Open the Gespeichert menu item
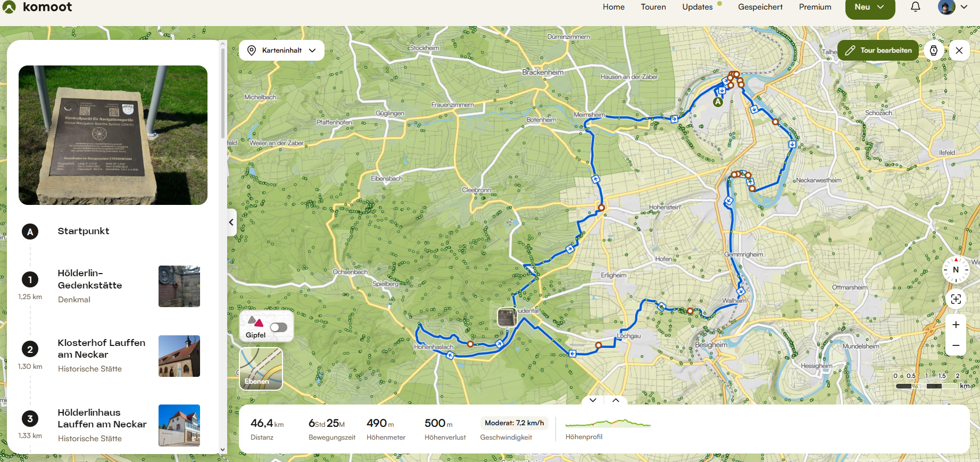 [760, 7]
